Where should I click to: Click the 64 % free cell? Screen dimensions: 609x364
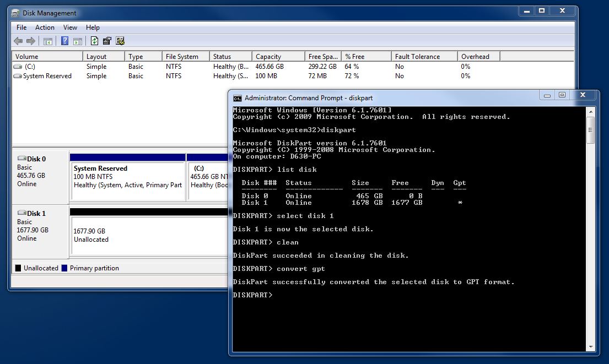click(352, 67)
